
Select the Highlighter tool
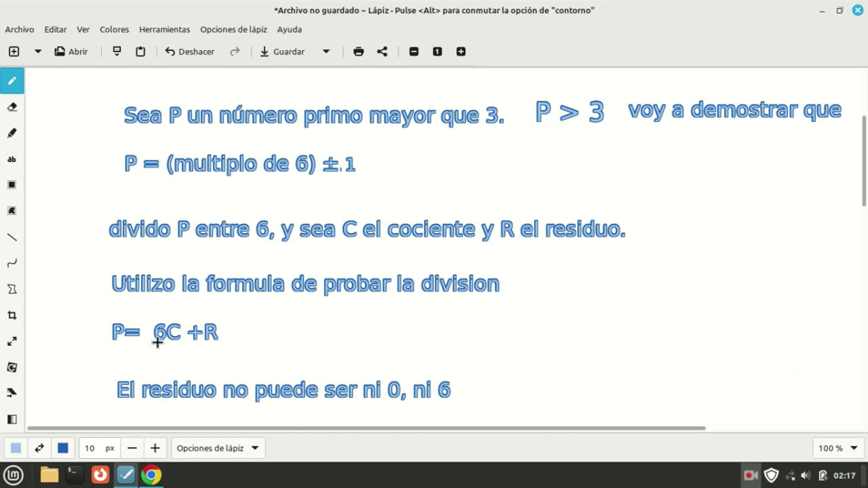12,133
